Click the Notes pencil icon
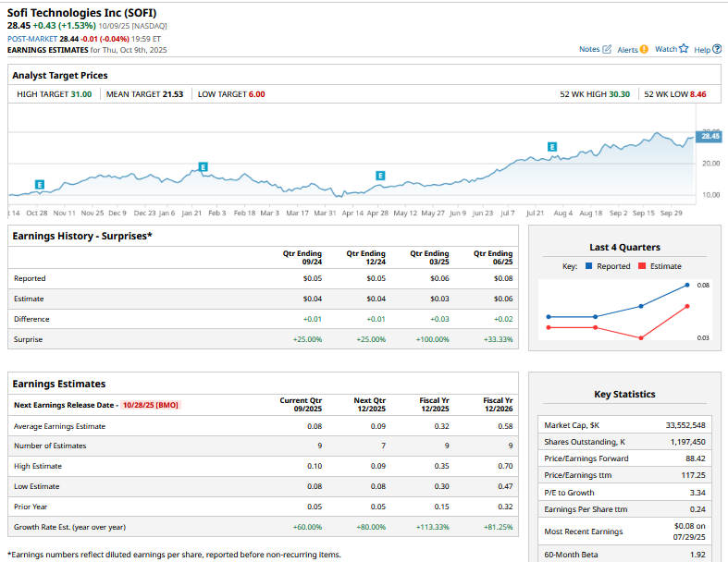Viewport: 728px width, 562px height. [607, 49]
